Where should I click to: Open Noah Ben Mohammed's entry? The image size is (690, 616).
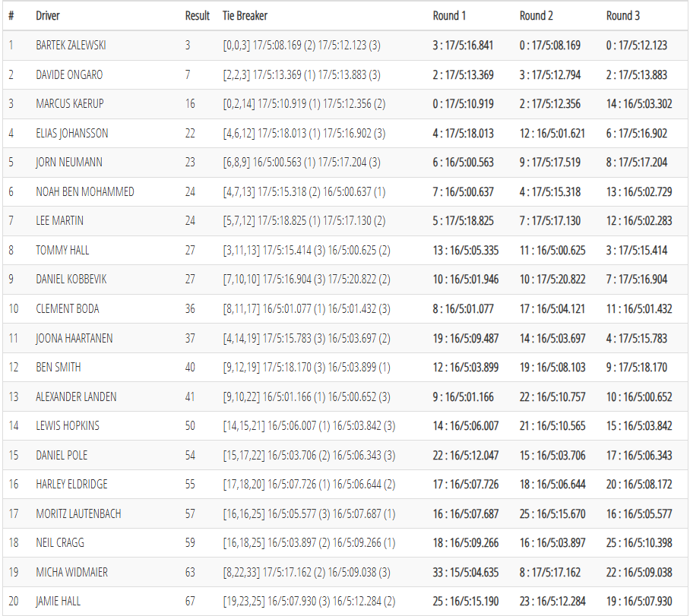(85, 192)
